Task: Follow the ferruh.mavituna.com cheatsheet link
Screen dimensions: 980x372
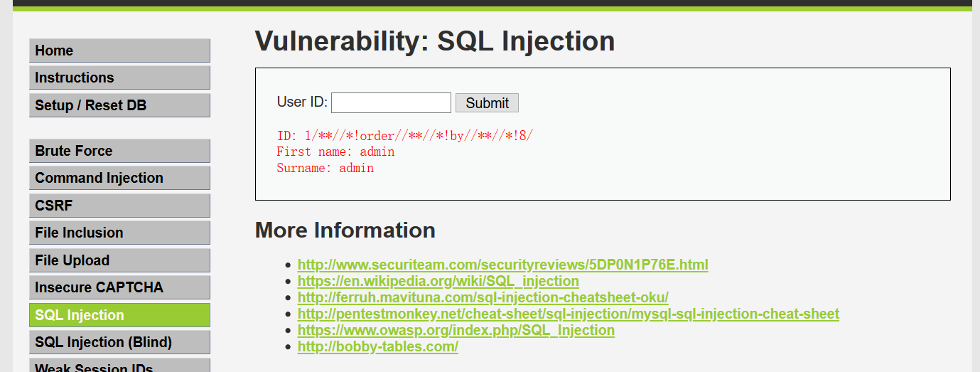Action: (483, 297)
